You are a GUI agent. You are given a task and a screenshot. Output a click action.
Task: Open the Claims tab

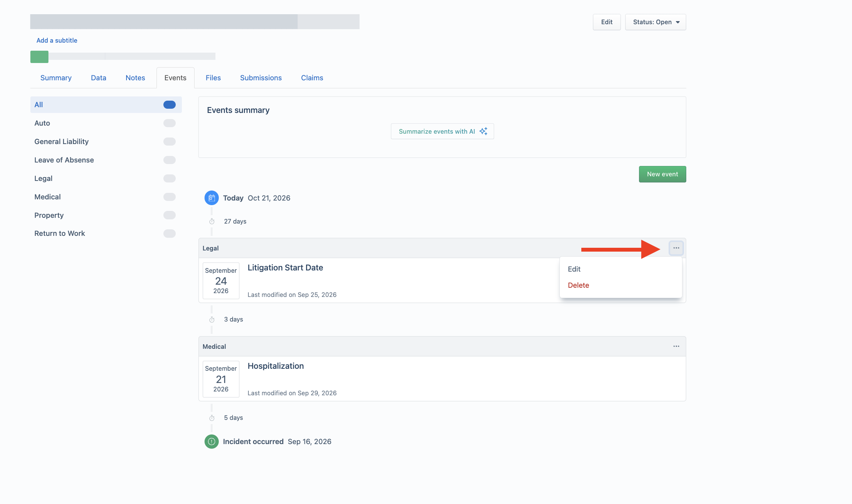click(x=312, y=78)
